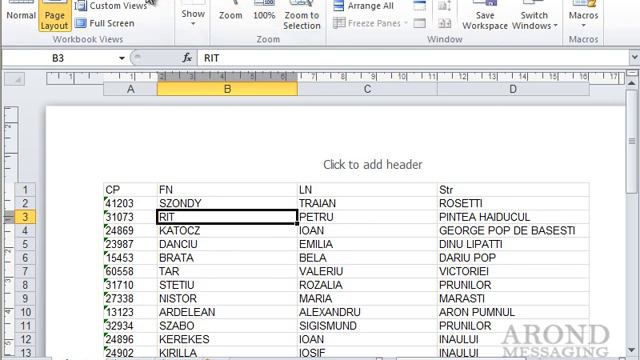Expand the formula bar
The height and width of the screenshot is (360, 640).
click(634, 58)
